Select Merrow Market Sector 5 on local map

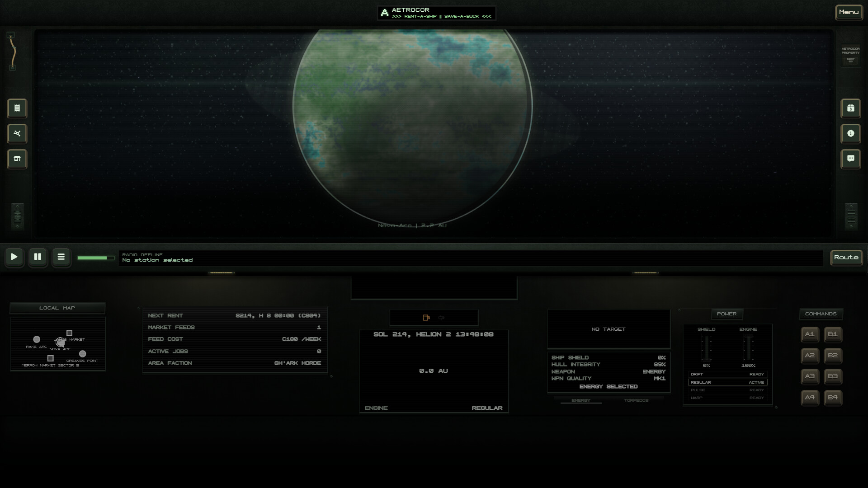point(51,358)
